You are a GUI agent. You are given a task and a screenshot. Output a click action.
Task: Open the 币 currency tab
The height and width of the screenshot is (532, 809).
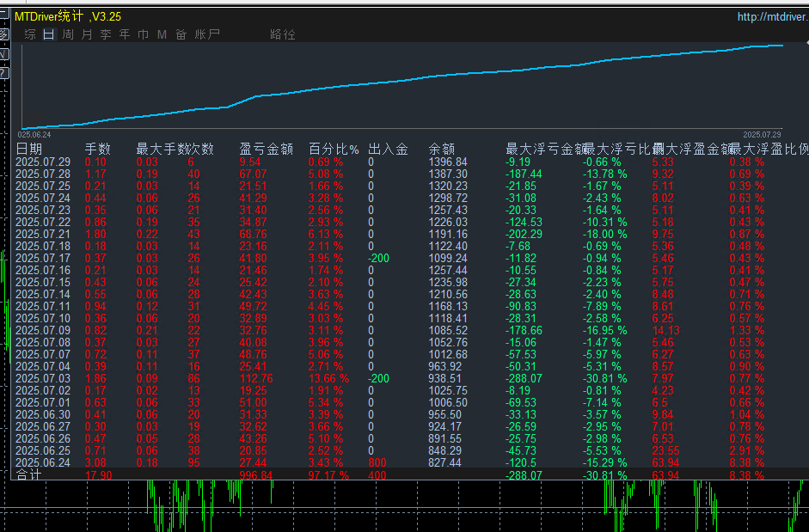click(x=144, y=34)
